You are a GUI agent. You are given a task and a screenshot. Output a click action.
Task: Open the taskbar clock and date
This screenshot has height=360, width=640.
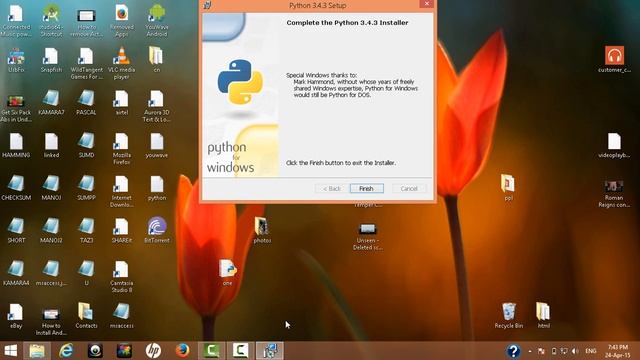coord(618,351)
